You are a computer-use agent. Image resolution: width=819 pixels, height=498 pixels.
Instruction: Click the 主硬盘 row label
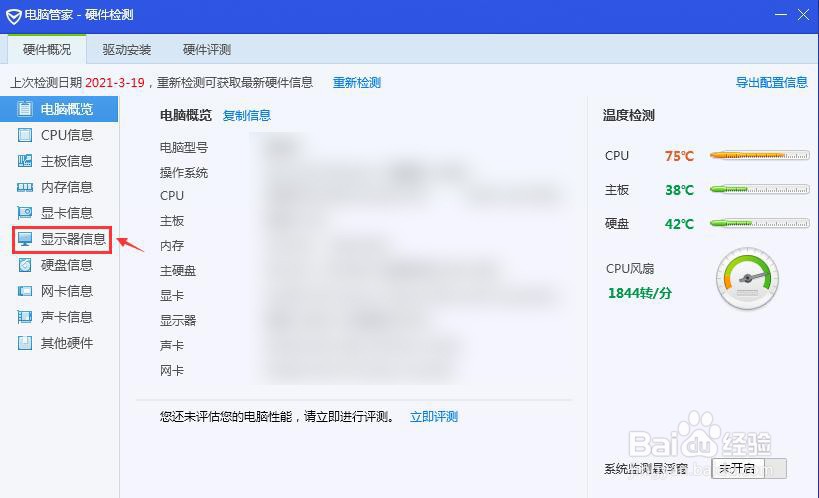(178, 271)
